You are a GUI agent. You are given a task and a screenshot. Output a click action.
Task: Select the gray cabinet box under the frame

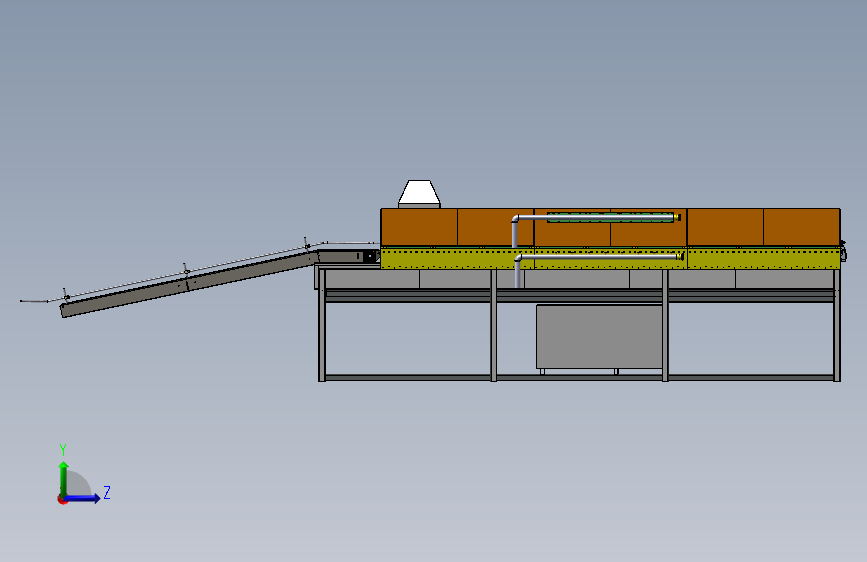click(x=599, y=336)
